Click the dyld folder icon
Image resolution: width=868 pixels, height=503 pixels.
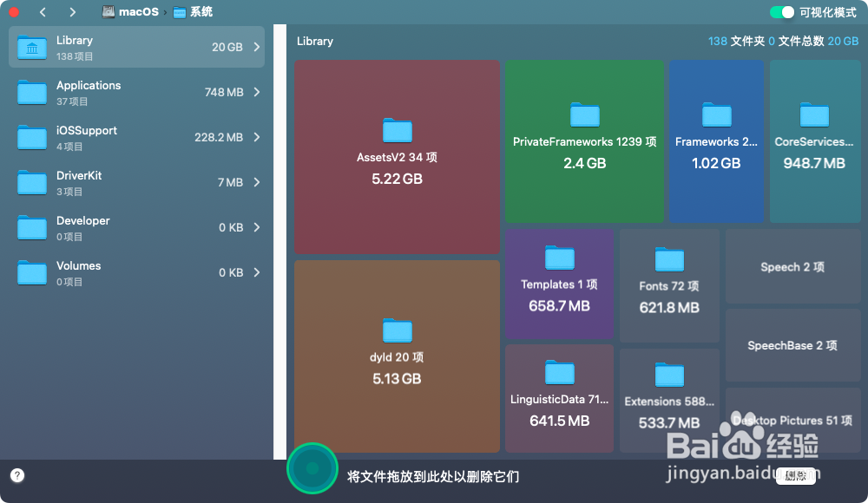(x=397, y=332)
